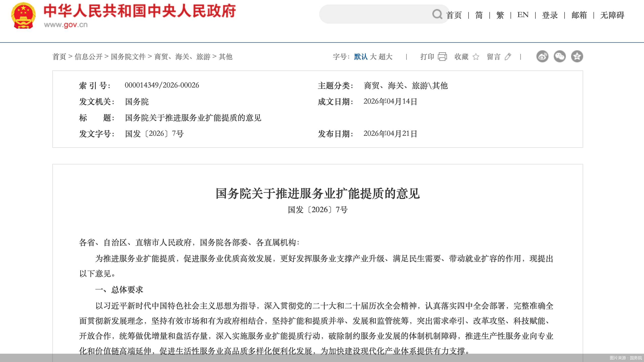Click the national emblem logo
This screenshot has height=362, width=644.
click(23, 15)
